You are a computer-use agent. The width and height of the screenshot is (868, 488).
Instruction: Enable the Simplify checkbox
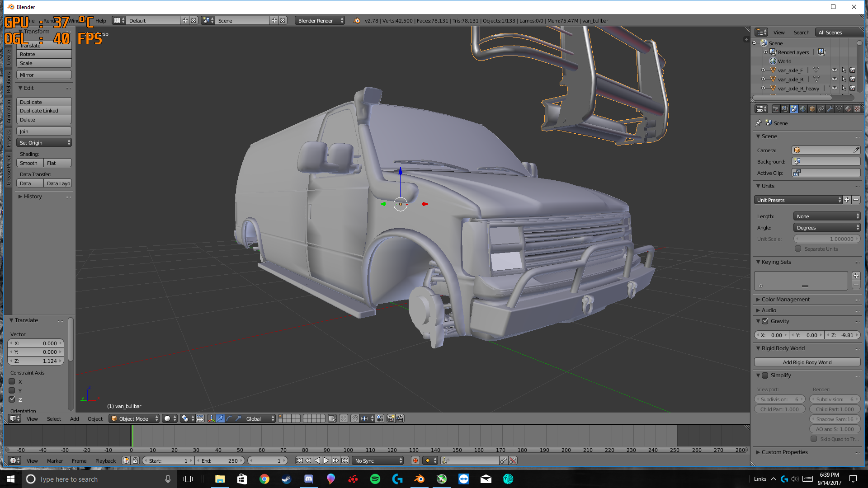(x=765, y=375)
